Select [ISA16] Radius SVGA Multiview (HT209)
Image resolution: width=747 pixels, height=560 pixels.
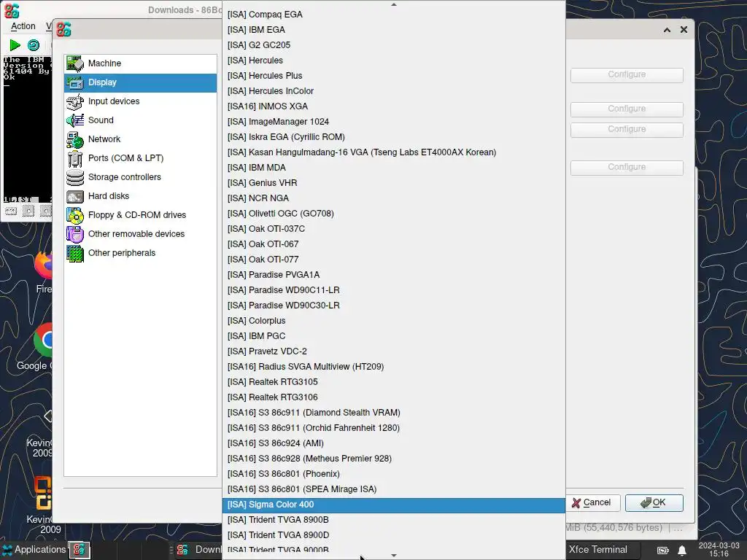393,367
